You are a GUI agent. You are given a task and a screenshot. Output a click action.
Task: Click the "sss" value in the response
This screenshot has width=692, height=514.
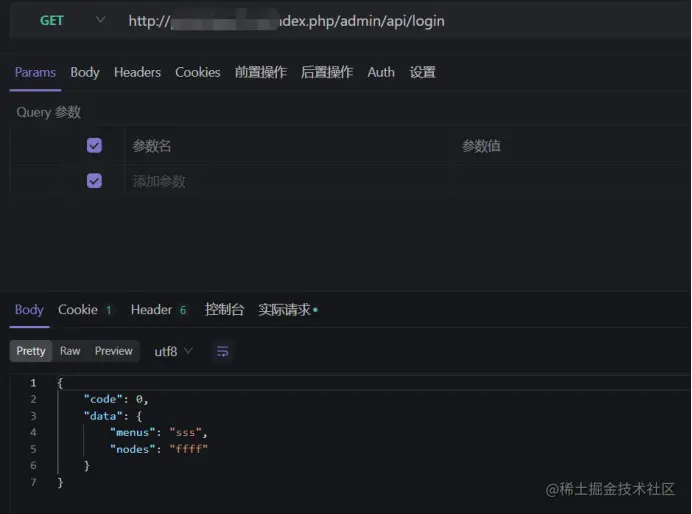pos(185,433)
